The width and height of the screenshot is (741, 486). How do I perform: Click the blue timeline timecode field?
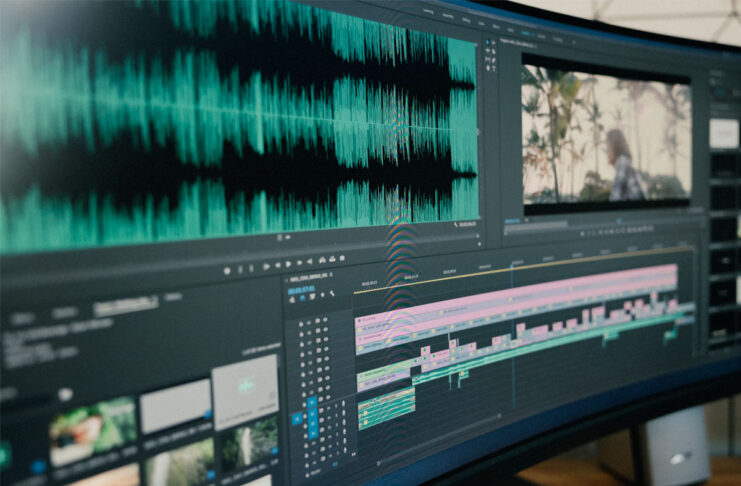302,290
